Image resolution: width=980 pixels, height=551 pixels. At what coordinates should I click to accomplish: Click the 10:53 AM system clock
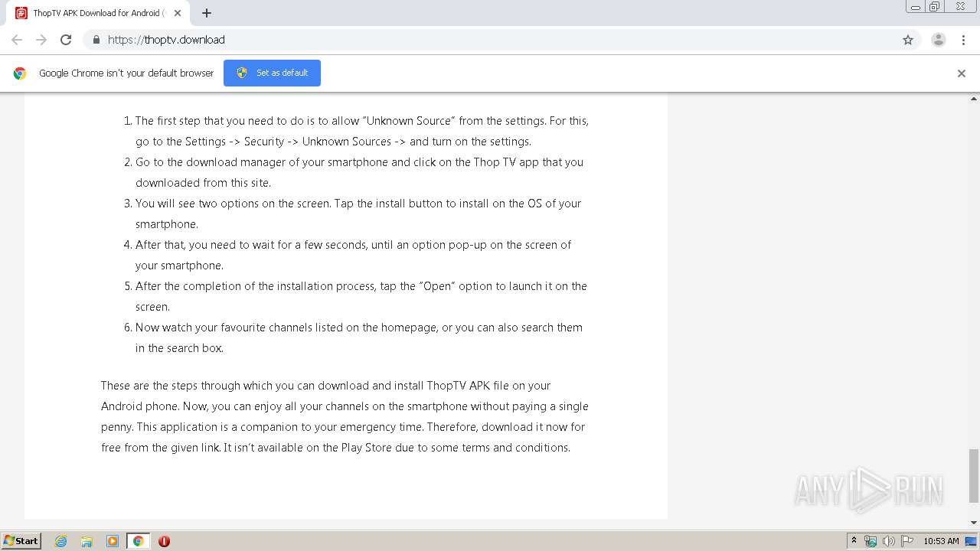tap(941, 541)
